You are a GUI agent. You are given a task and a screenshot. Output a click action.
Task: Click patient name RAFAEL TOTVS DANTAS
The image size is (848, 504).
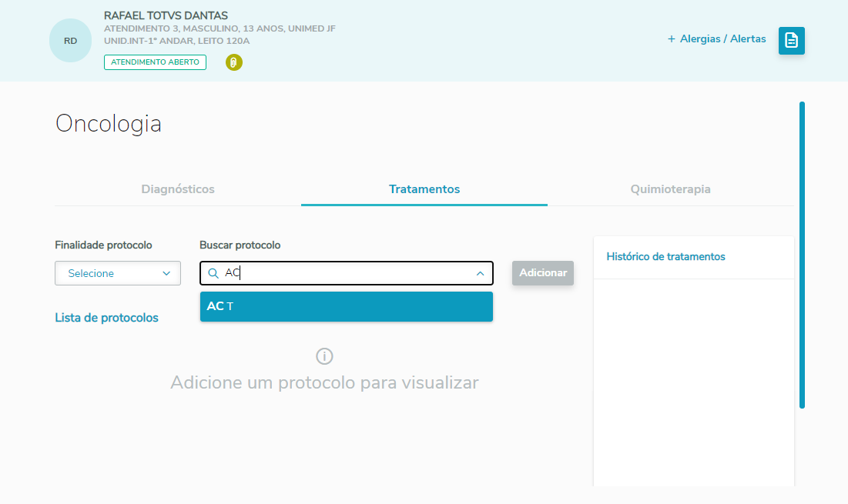(x=166, y=15)
